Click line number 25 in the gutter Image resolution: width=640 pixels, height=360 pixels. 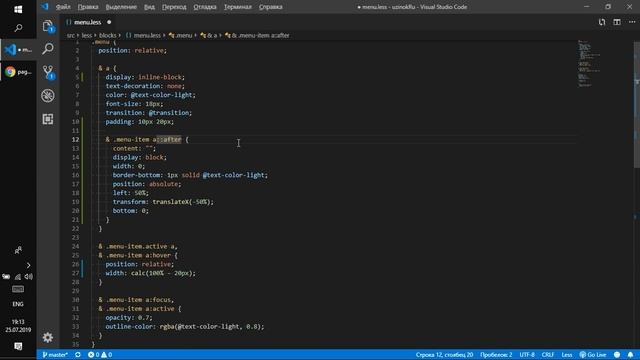76,256
